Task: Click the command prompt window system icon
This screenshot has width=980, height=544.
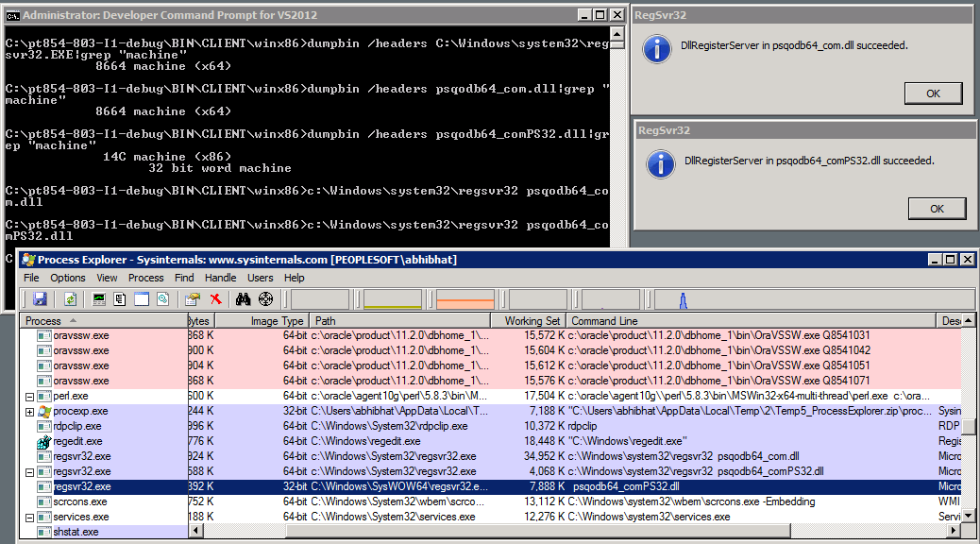Action: click(13, 15)
